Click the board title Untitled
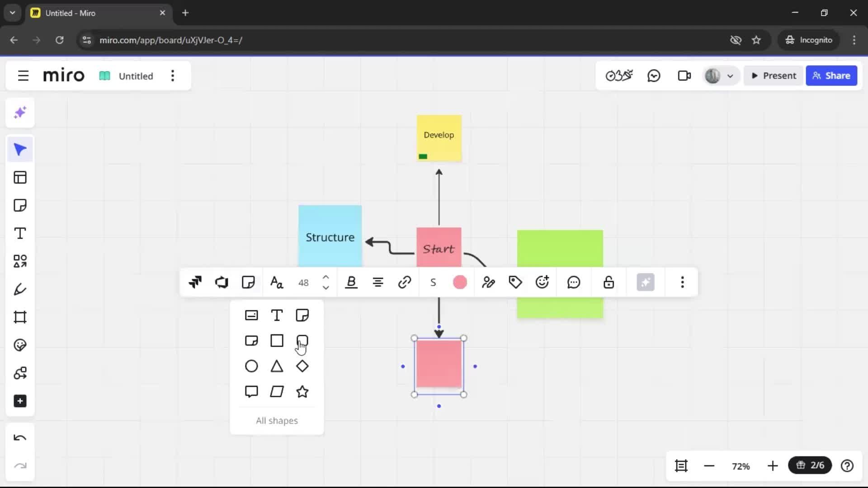Viewport: 868px width, 488px height. tap(136, 76)
